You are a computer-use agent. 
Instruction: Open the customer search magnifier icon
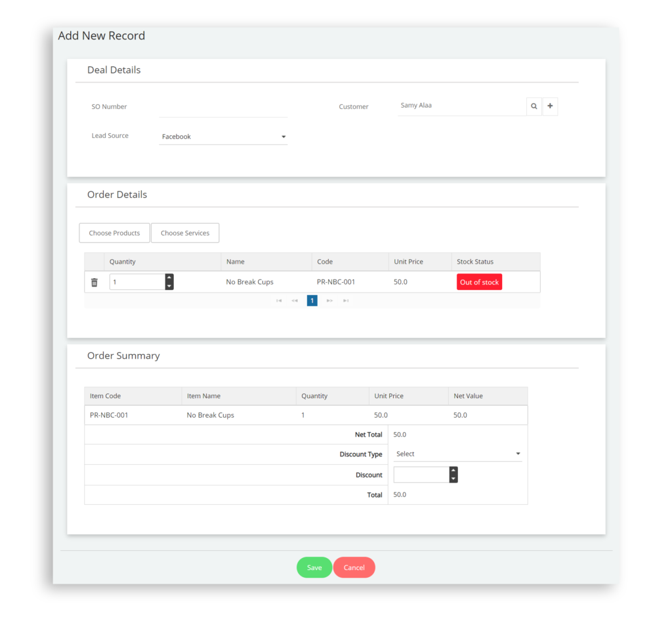(x=534, y=106)
